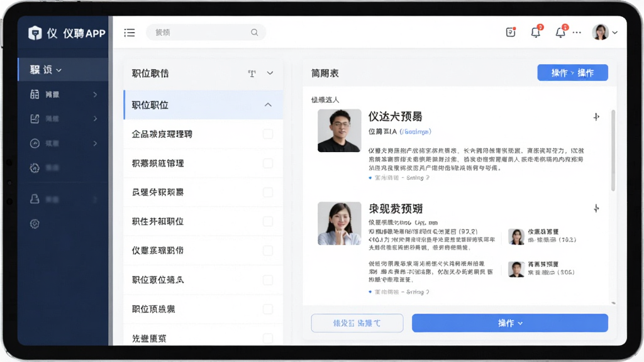644x362 pixels.
Task: Check the box on 仪 fifth row
Action: [268, 251]
